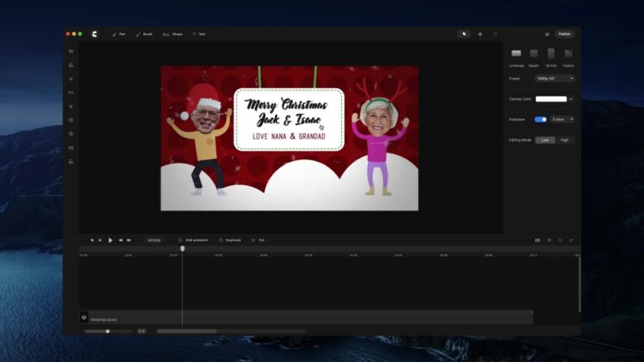The width and height of the screenshot is (644, 362).
Task: Set Editing Mode to Low
Action: click(x=545, y=140)
